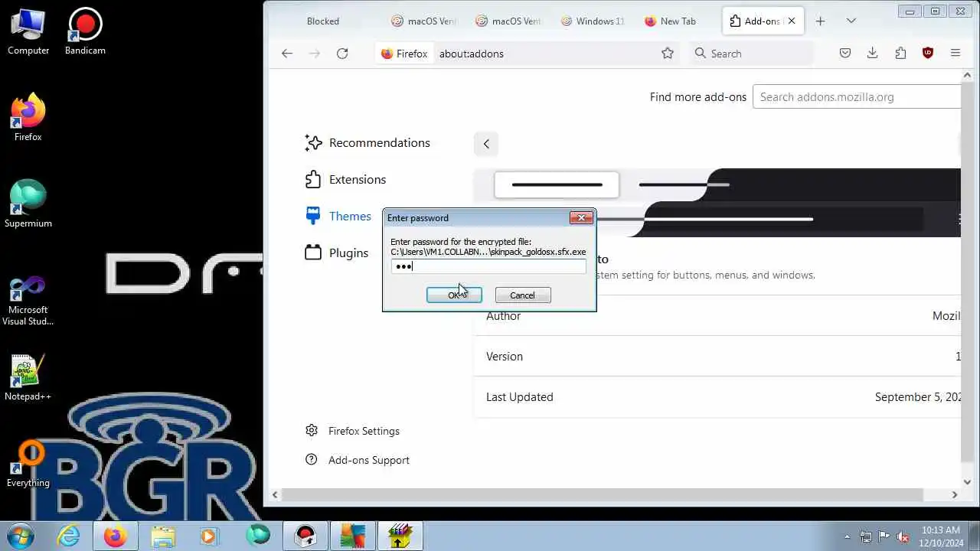
Task: Focus the password input field
Action: tap(488, 266)
